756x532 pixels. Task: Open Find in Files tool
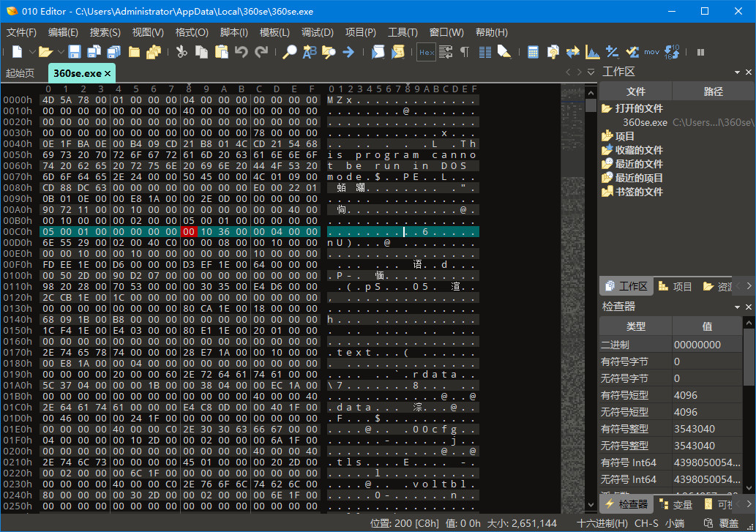click(x=329, y=52)
